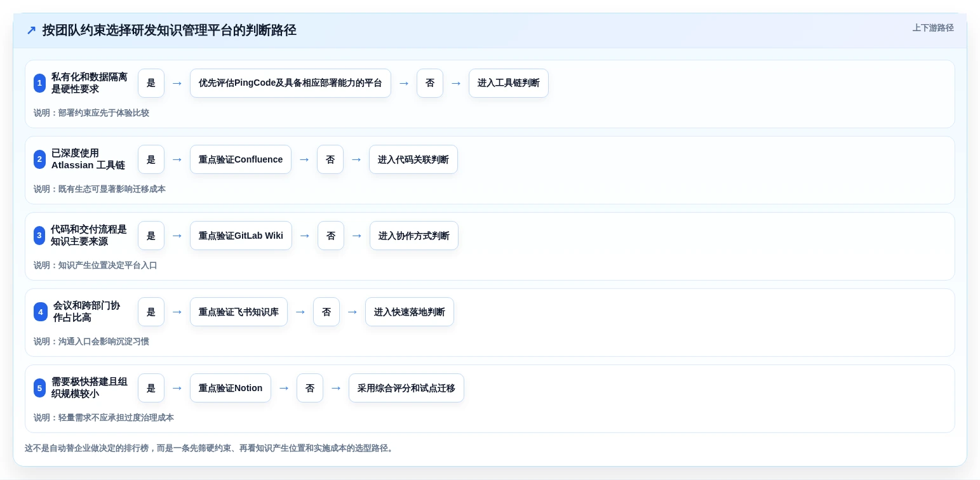Click the 重点验证Confluence chip

point(241,159)
